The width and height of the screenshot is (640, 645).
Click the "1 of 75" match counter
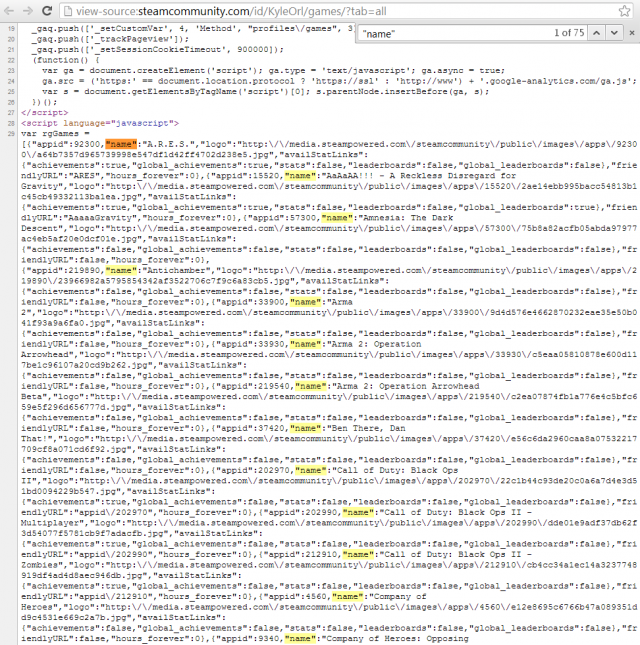pos(569,33)
